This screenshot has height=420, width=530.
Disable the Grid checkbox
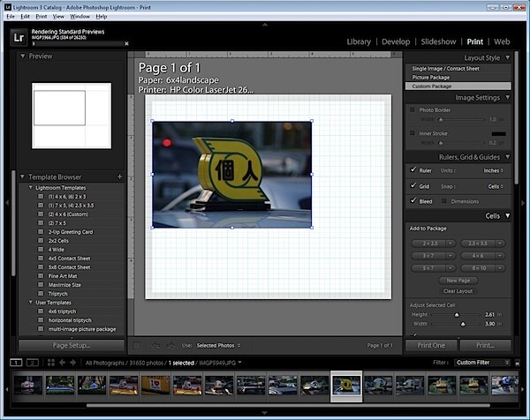[413, 185]
